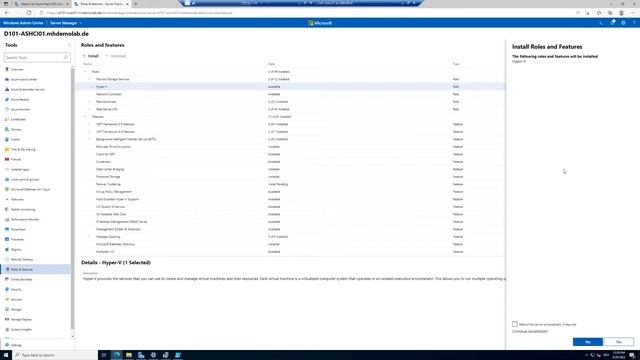Image resolution: width=640 pixels, height=360 pixels.
Task: Open Files & file sharing tool
Action: coord(23,149)
